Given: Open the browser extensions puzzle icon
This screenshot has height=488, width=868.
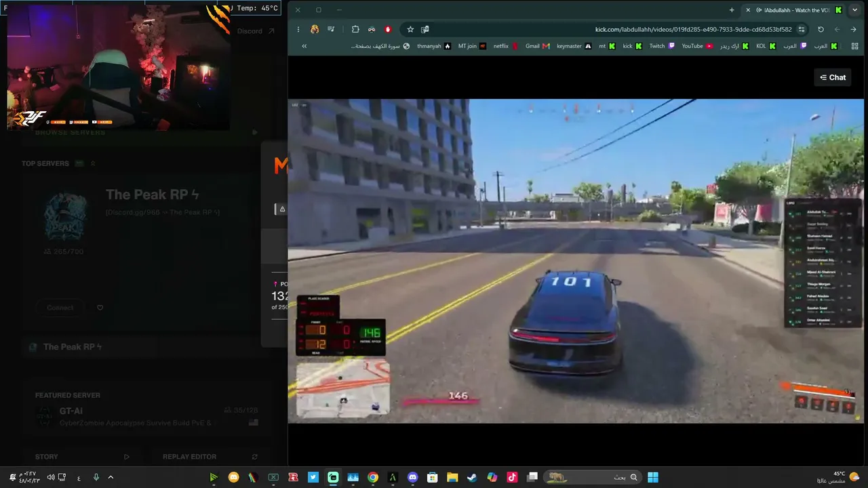Looking at the screenshot, I should [355, 29].
